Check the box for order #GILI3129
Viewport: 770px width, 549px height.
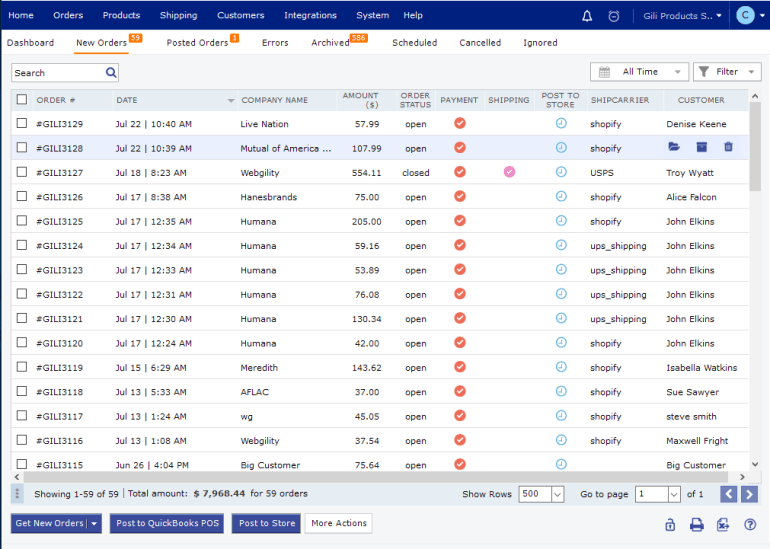(22, 123)
